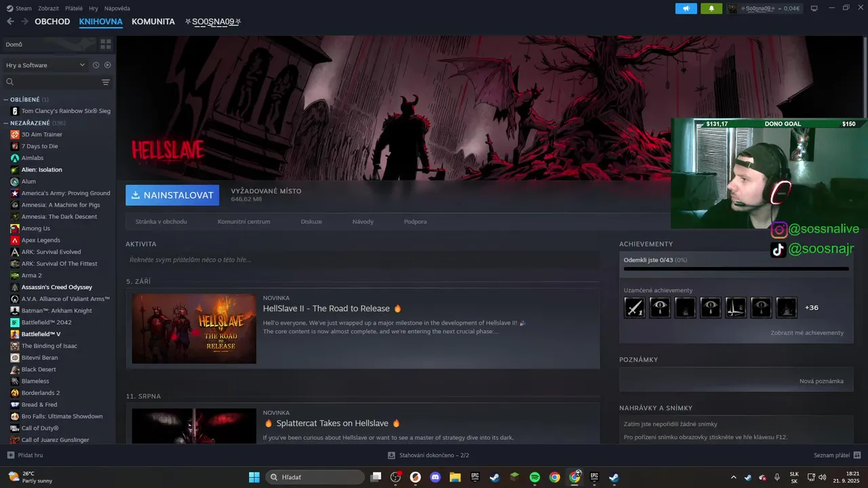Open Splattercat Takes on Hellslave article

coord(332,423)
